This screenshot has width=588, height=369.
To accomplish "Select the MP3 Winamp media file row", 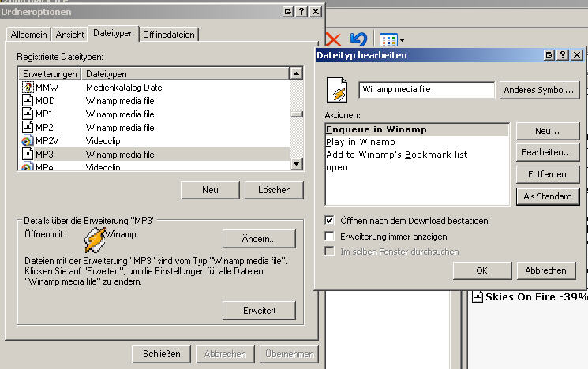I will 154,154.
